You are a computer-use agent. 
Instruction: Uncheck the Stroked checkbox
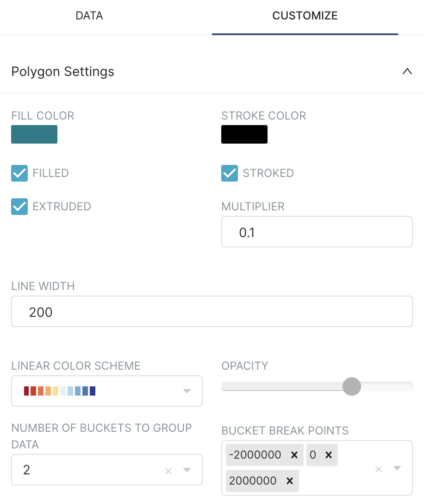230,173
